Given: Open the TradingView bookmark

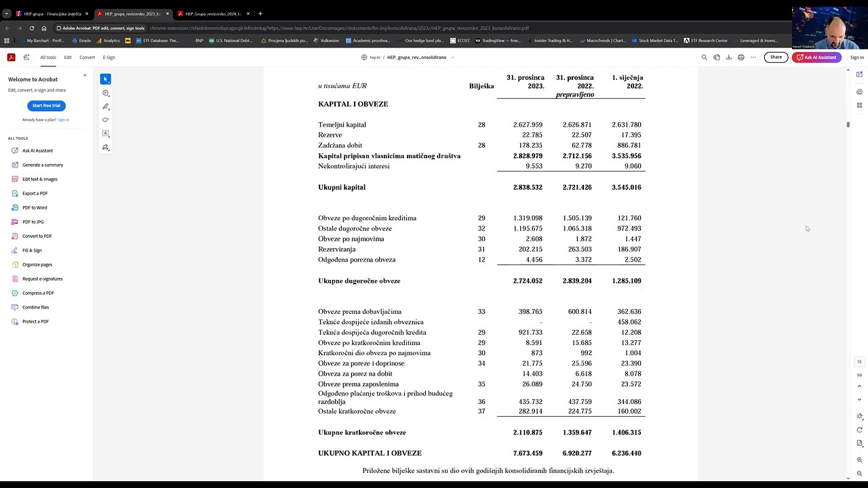Looking at the screenshot, I should point(498,41).
